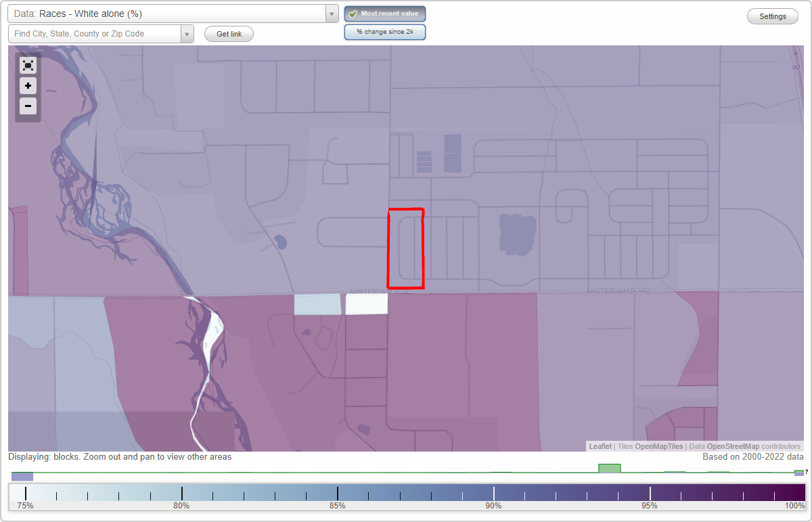
Task: Open the Settings button
Action: point(773,16)
